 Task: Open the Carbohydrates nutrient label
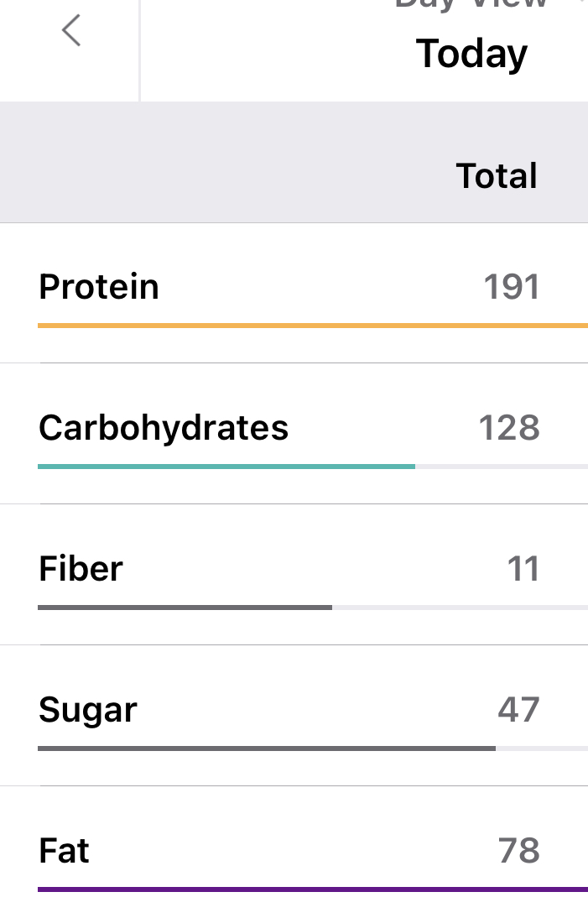(164, 428)
